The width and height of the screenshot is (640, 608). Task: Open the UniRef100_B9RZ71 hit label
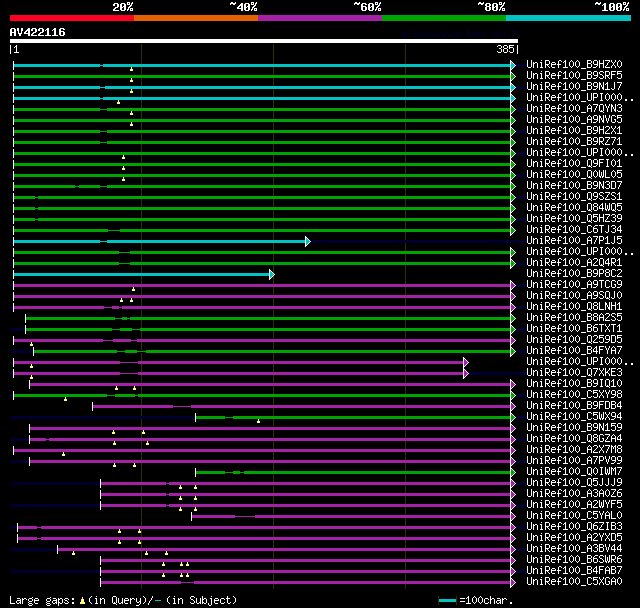(574, 142)
